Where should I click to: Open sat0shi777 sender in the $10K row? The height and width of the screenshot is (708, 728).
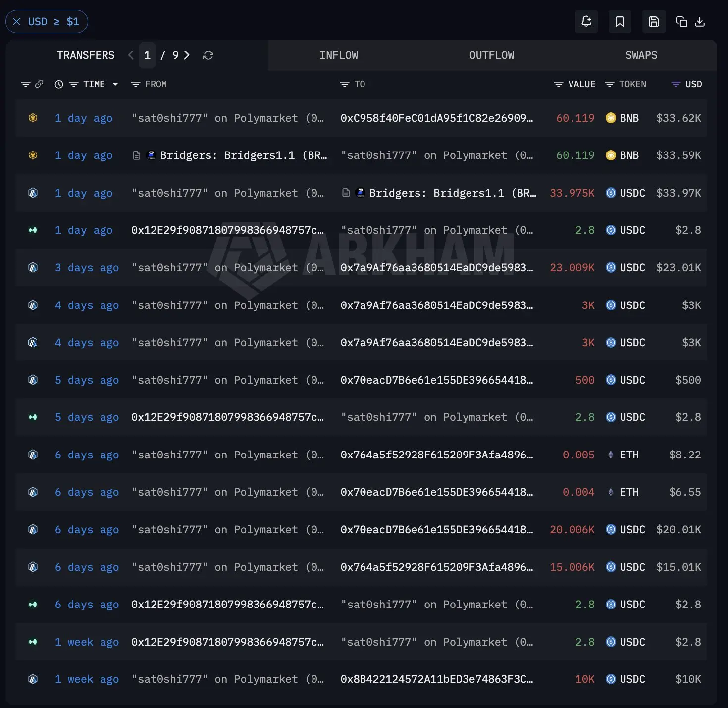click(228, 679)
